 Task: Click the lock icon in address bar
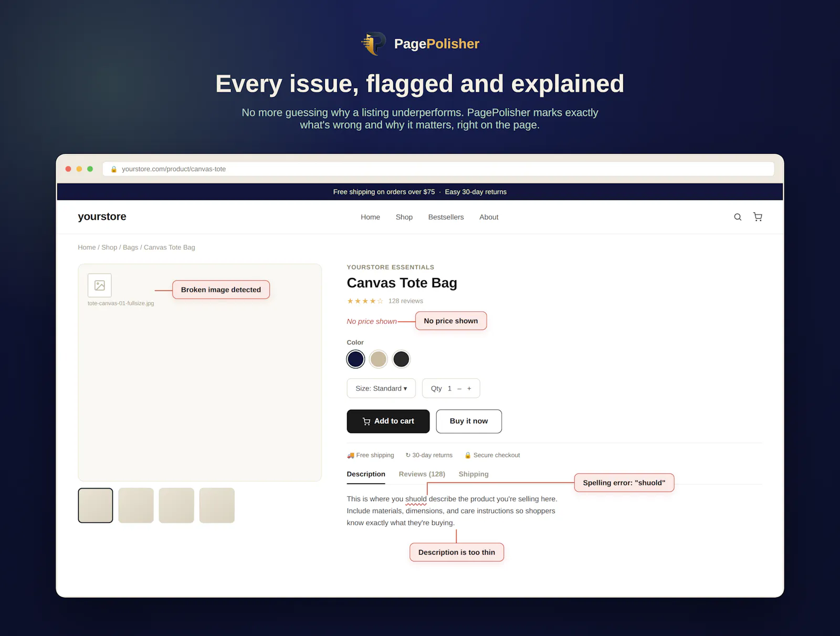(x=114, y=169)
